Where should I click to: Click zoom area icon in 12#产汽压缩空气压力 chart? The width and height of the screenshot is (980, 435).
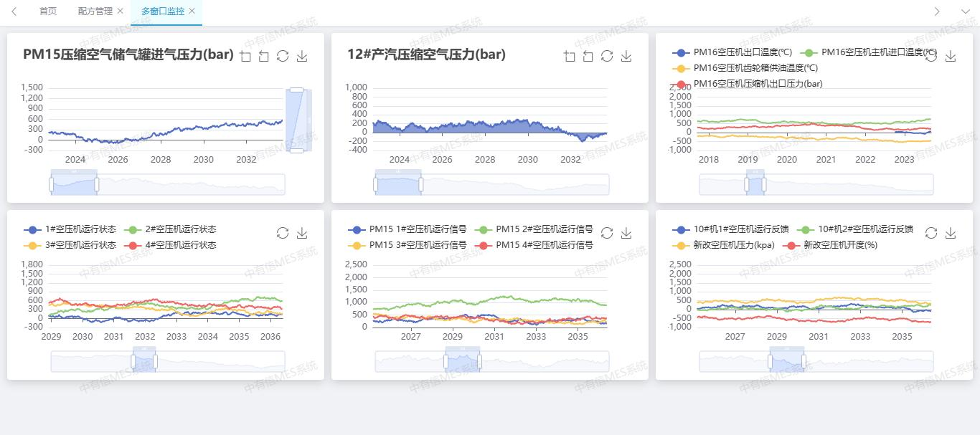click(570, 57)
